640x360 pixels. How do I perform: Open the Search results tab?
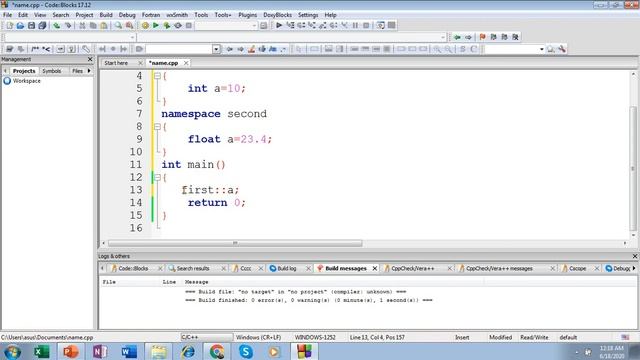tap(193, 268)
